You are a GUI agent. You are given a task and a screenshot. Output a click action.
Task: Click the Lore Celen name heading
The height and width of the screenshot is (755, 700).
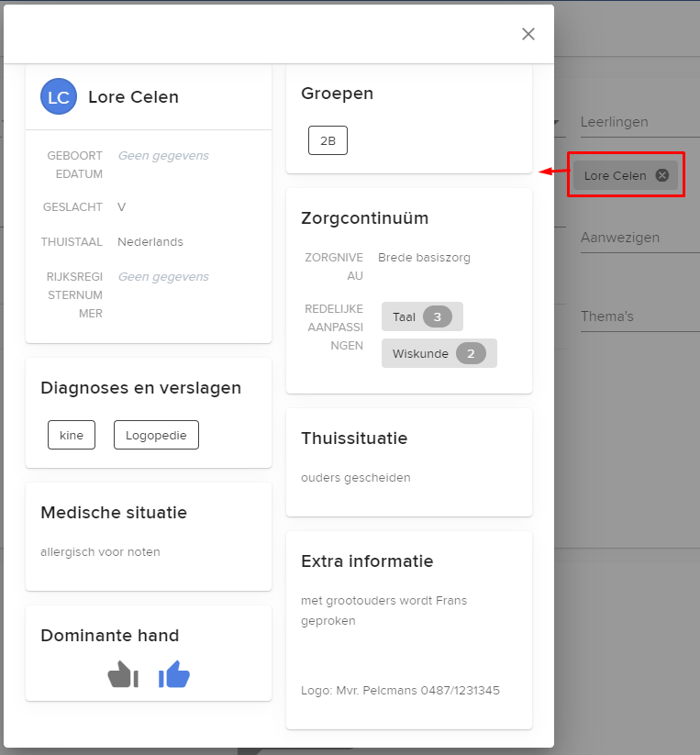pyautogui.click(x=133, y=96)
